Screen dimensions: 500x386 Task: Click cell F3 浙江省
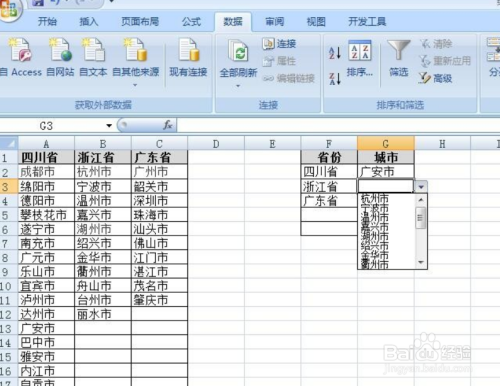(x=329, y=187)
